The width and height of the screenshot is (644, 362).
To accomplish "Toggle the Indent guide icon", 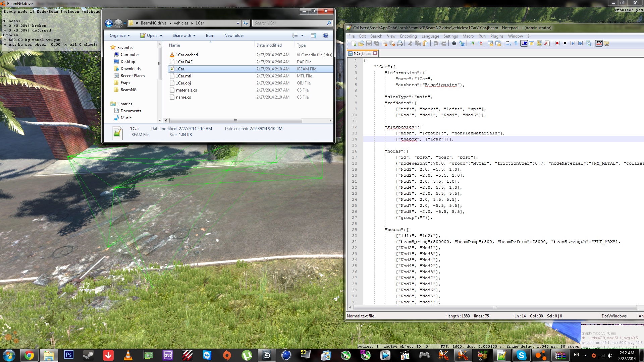I will click(x=524, y=44).
